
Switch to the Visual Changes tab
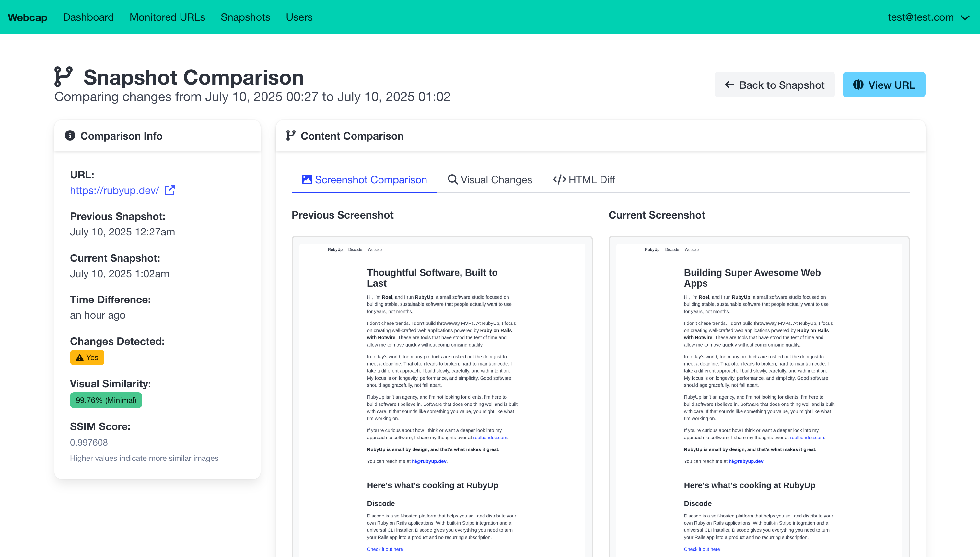point(490,179)
